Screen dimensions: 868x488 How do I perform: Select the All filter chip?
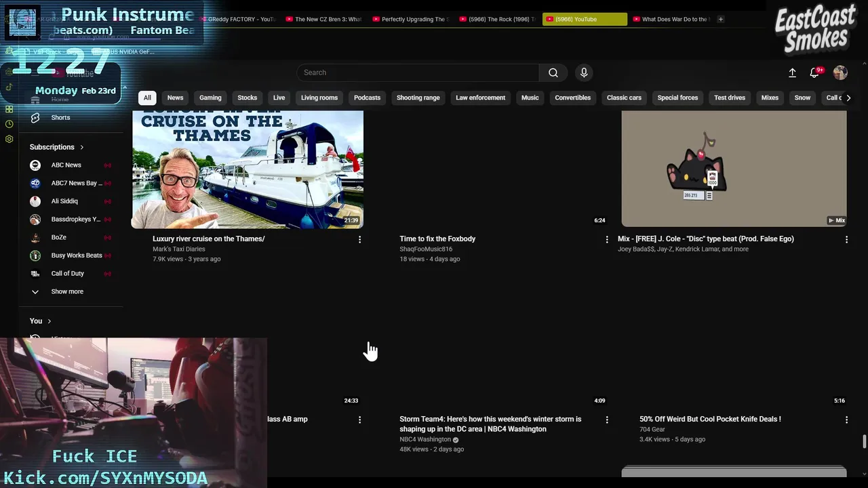tap(147, 98)
